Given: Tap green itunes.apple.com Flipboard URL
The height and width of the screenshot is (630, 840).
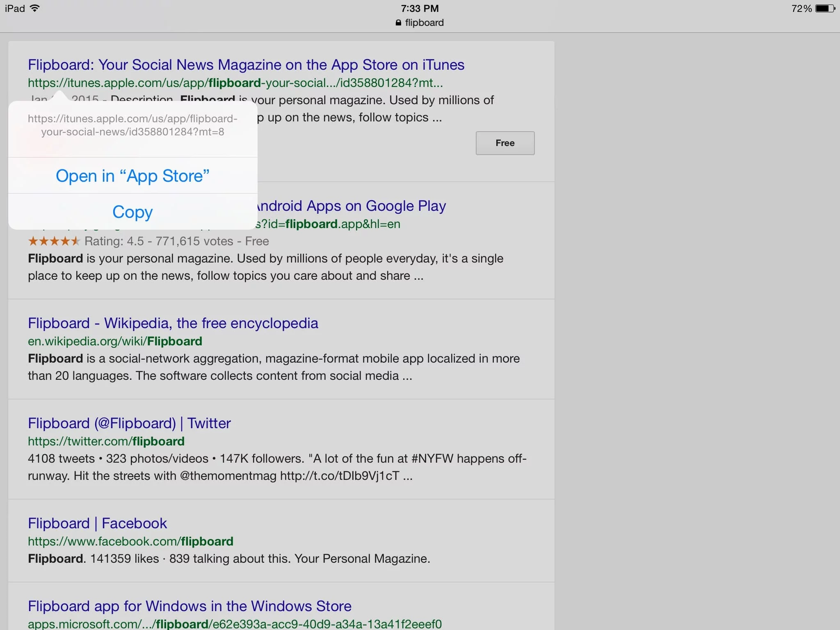Looking at the screenshot, I should (235, 83).
